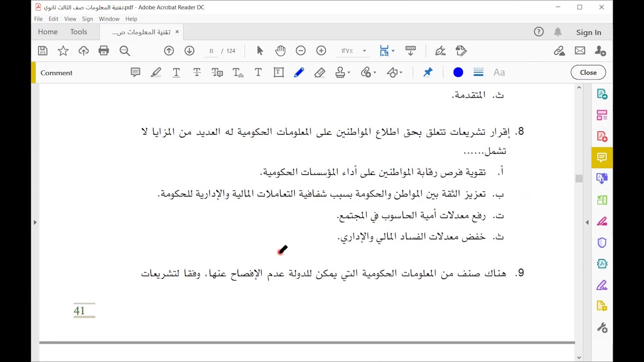Open the Sign document pen tool
The image size is (644, 362).
pyautogui.click(x=441, y=51)
